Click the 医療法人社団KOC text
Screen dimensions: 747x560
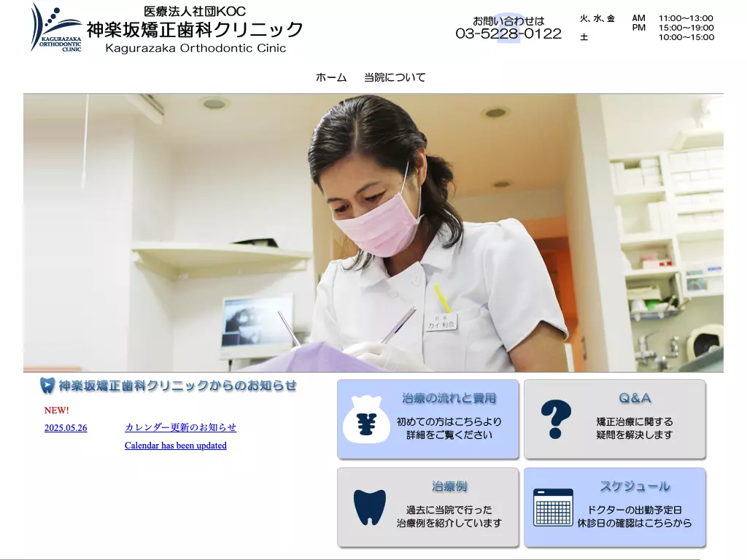194,11
